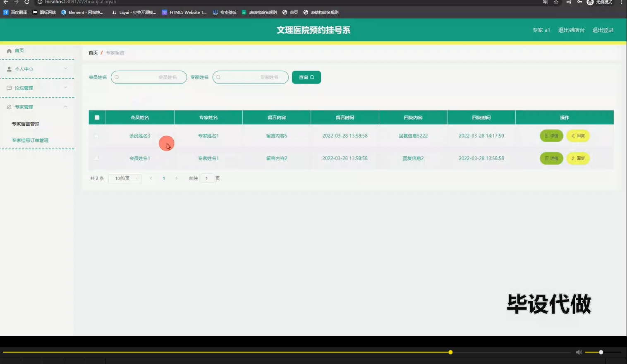Click the next page arrow
Screen dimensions: 627x364
(x=177, y=178)
